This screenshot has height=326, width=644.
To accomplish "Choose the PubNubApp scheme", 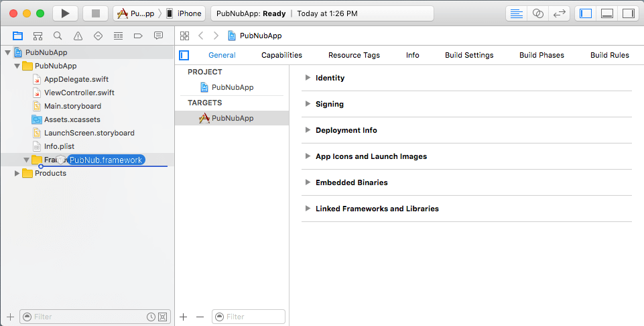I will (x=136, y=13).
